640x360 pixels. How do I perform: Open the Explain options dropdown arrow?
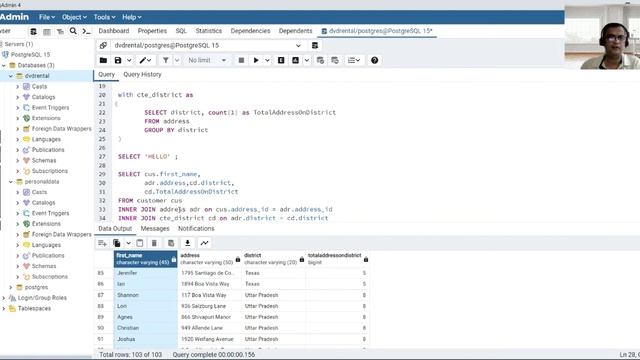coord(307,60)
